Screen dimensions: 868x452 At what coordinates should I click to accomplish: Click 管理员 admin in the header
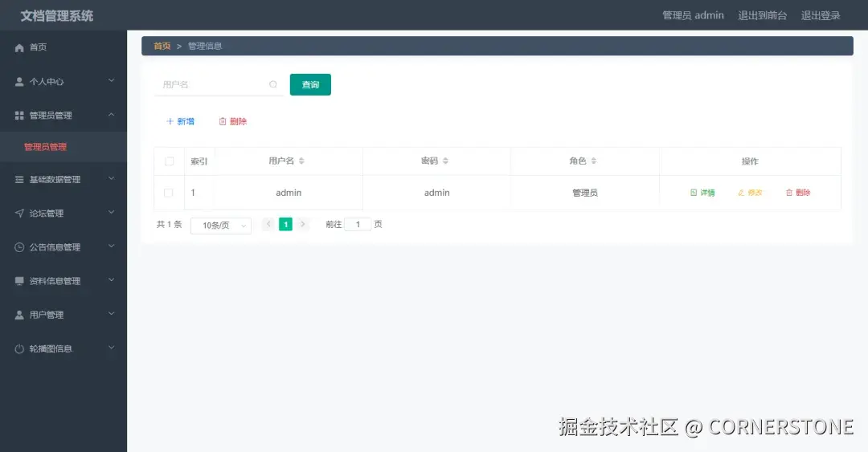693,15
